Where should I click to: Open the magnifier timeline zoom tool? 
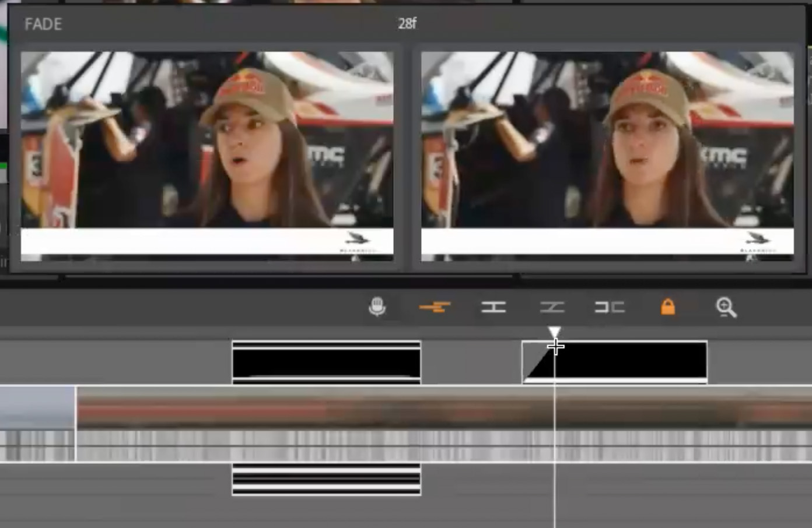click(726, 307)
